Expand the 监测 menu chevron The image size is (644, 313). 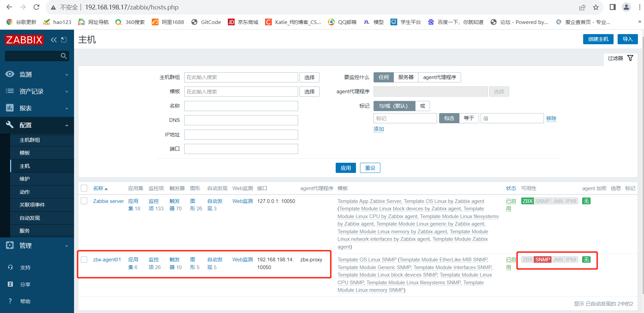(x=67, y=75)
